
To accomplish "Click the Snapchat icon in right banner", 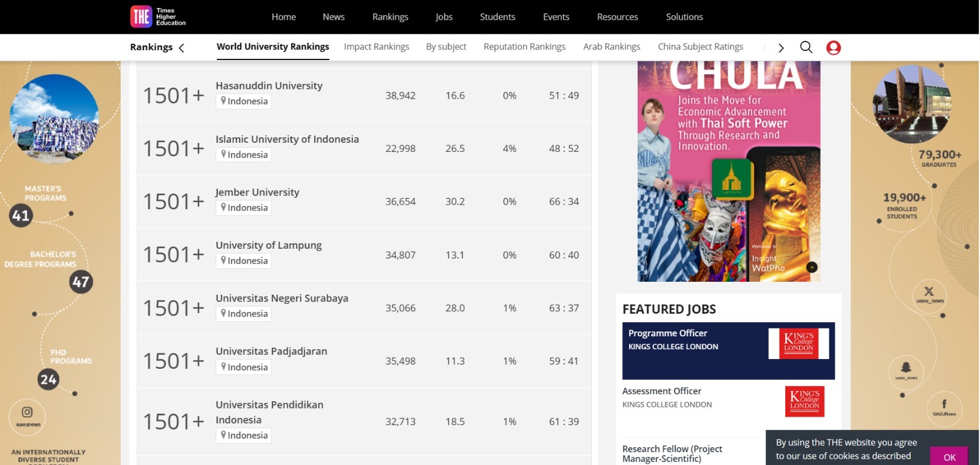I will (x=906, y=368).
